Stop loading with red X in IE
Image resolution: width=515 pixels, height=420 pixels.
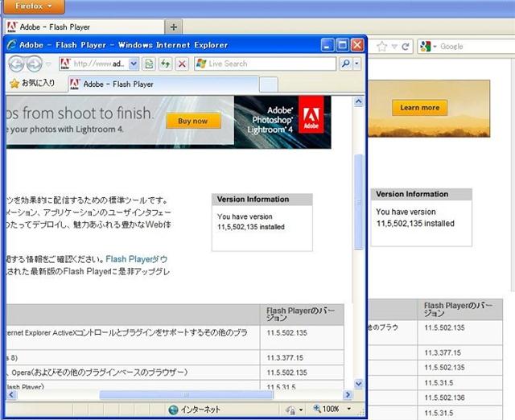tap(182, 64)
